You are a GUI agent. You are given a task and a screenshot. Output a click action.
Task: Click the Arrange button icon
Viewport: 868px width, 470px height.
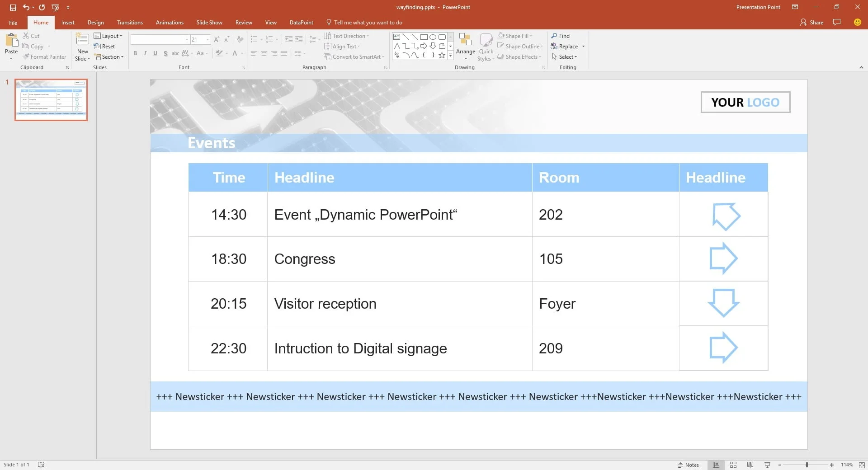pos(465,40)
